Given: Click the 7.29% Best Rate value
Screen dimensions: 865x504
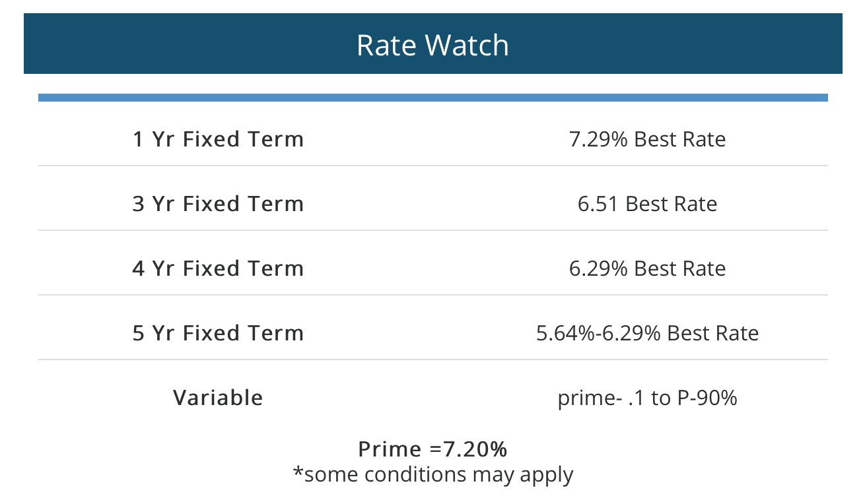Looking at the screenshot, I should [647, 140].
